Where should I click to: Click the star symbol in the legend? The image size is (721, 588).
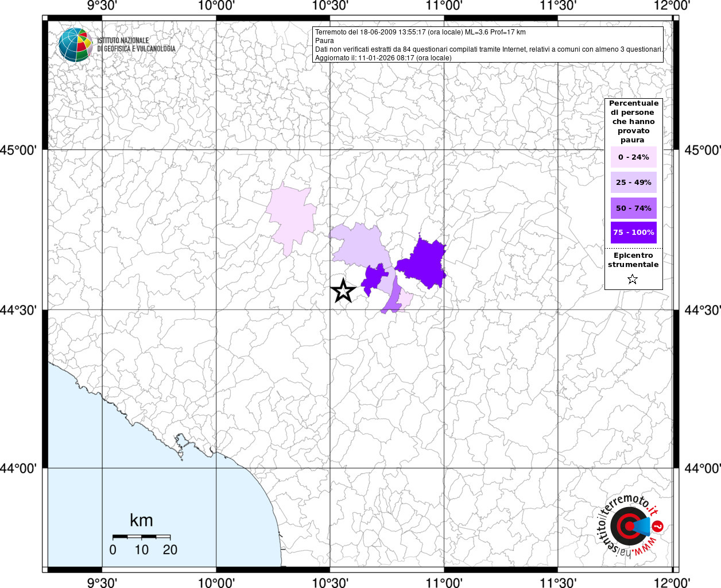coord(633,279)
